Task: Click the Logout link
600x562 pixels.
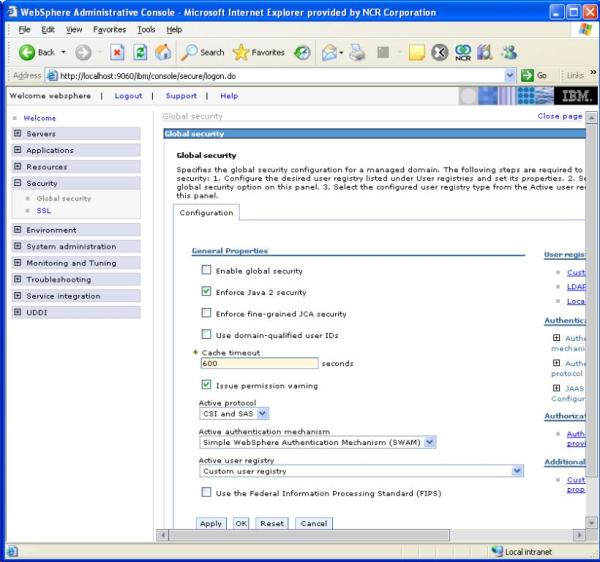Action: [129, 96]
